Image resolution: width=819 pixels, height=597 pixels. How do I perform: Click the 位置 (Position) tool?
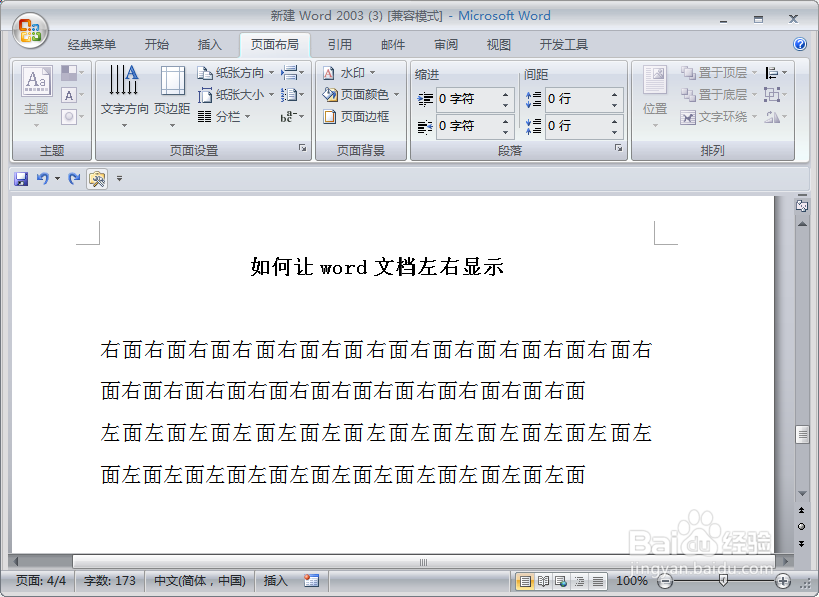(x=654, y=95)
